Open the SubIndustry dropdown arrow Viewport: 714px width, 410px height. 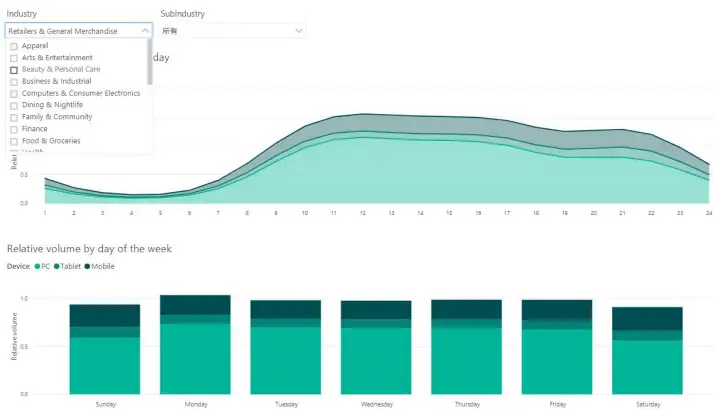(x=299, y=31)
